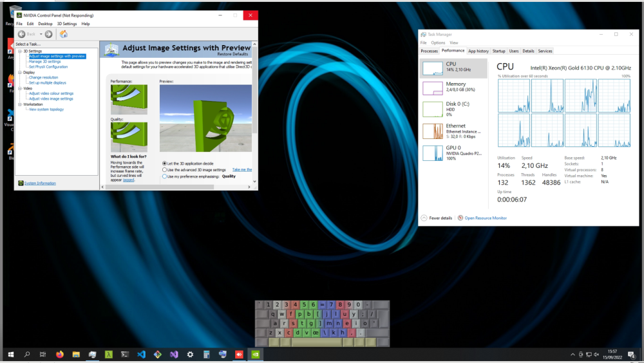Click the 'jagged' help link
The width and height of the screenshot is (644, 363).
click(129, 180)
